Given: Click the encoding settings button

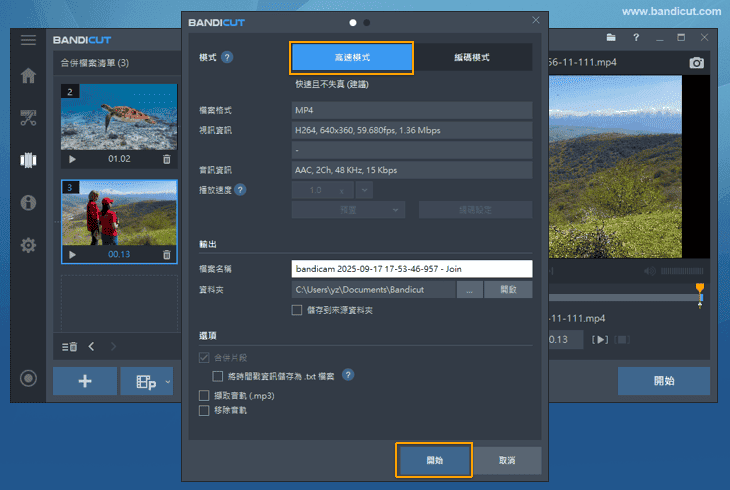Looking at the screenshot, I should click(475, 210).
